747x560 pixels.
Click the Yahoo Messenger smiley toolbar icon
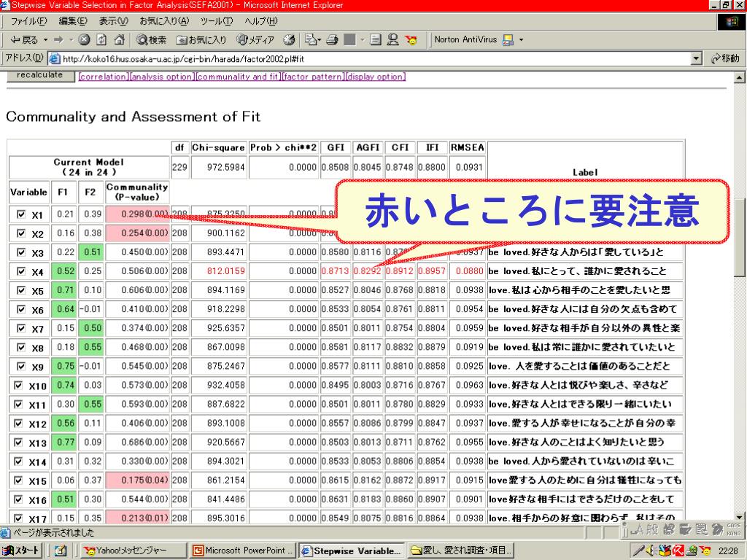pos(411,40)
